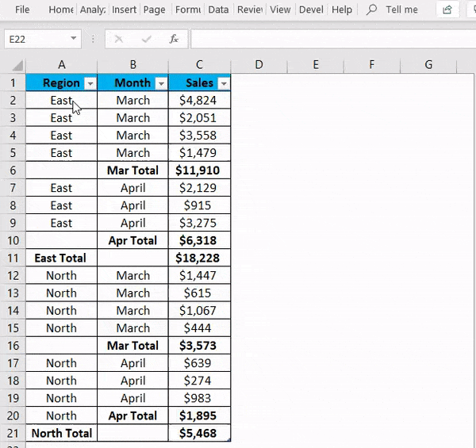The image size is (476, 448).
Task: Select the cell with $1,067
Action: click(x=199, y=311)
